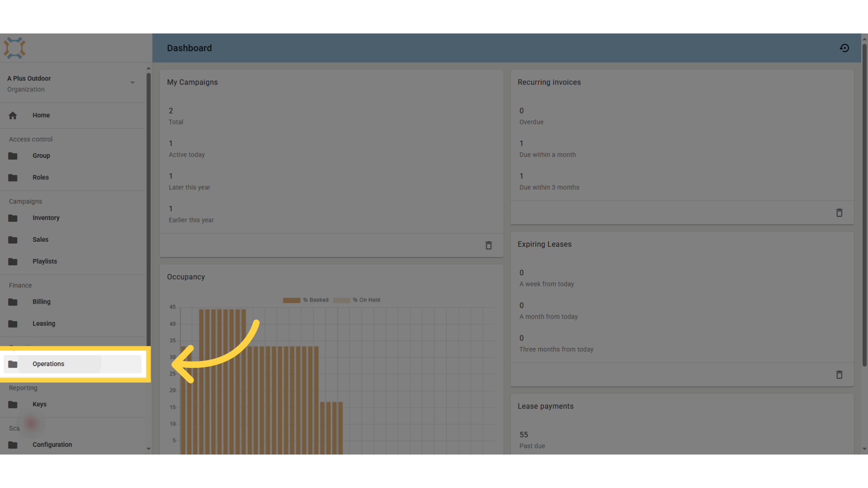The image size is (868, 488).
Task: Click the Billing folder icon
Action: click(x=13, y=302)
